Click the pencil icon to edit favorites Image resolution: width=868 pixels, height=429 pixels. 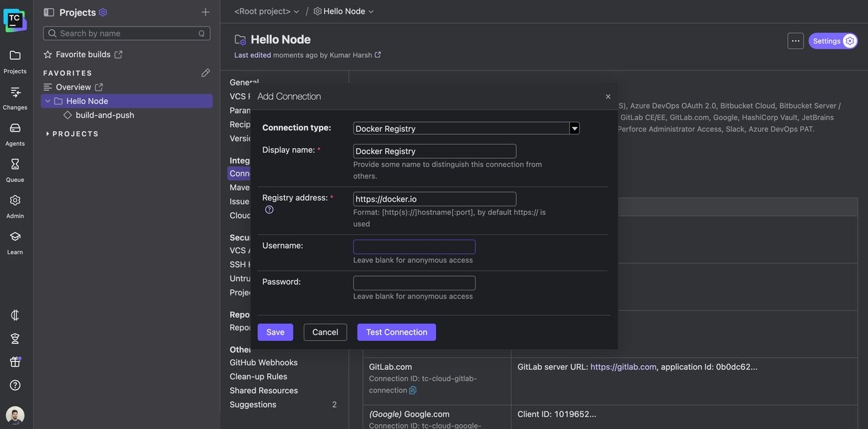(205, 73)
